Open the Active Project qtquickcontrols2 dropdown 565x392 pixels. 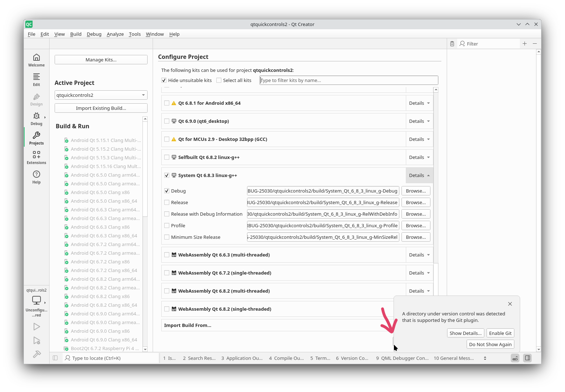101,95
